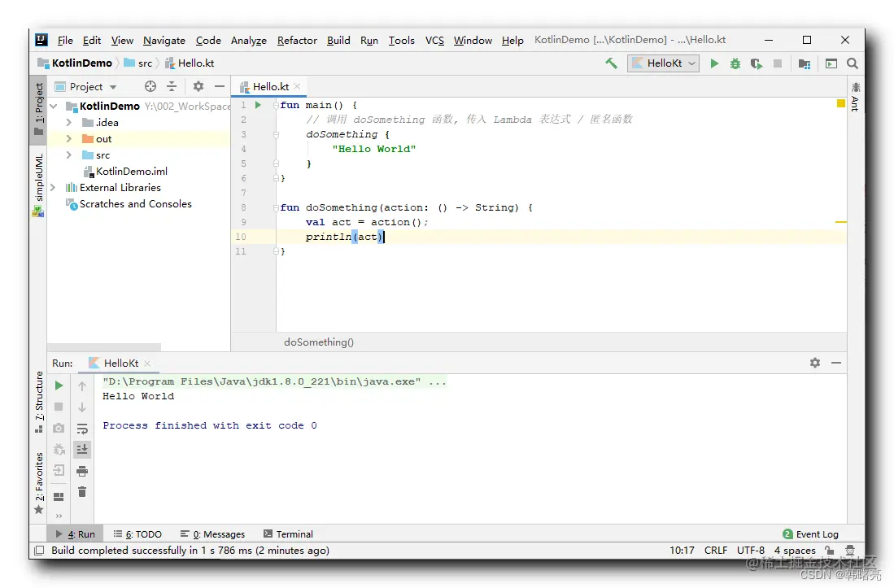894x588 pixels.
Task: Toggle the tool window bars icon at bottom-left
Action: point(39,551)
